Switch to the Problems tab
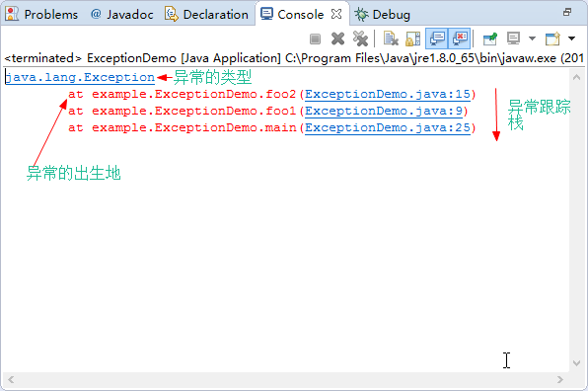This screenshot has height=391, width=588. click(x=41, y=14)
